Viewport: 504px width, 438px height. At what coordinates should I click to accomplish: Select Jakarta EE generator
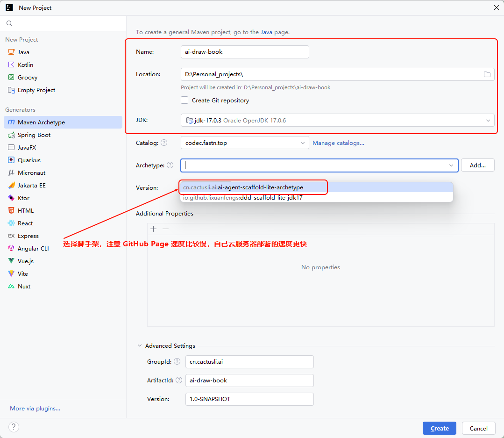63,185
